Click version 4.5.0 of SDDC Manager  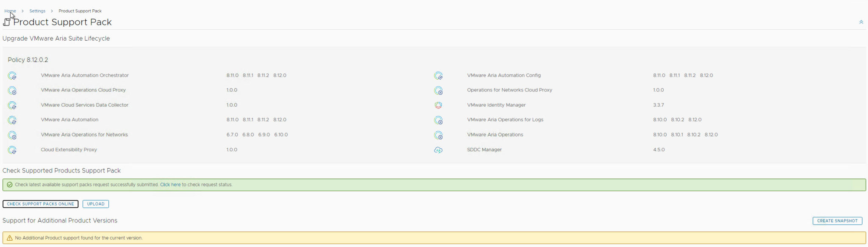click(x=659, y=150)
